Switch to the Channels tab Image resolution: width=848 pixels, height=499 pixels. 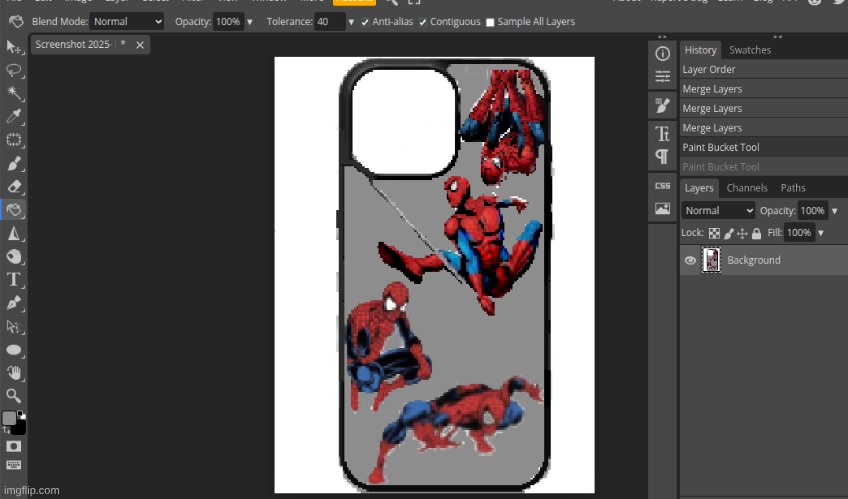pyautogui.click(x=747, y=188)
